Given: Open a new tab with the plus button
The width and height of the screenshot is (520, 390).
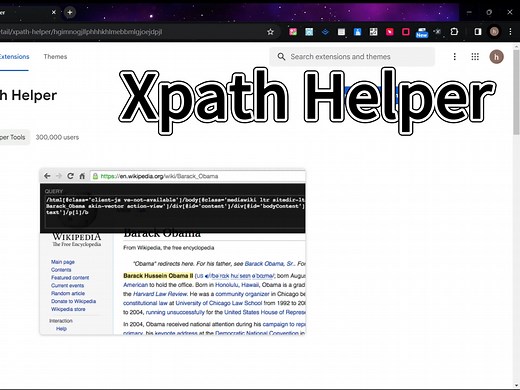Looking at the screenshot, I should tap(70, 12).
